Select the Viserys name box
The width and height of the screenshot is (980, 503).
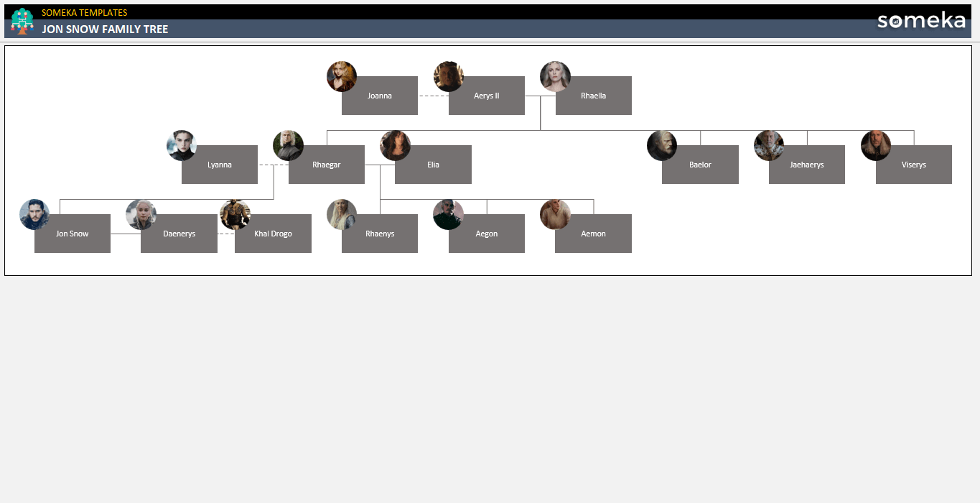(914, 165)
